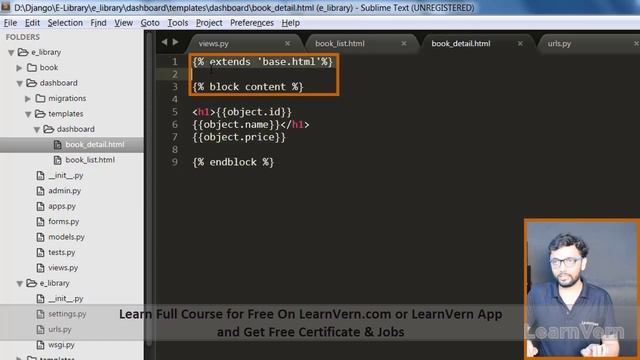The image size is (640, 360).
Task: Click the sidebar vertical scrollbar
Action: (x=149, y=188)
